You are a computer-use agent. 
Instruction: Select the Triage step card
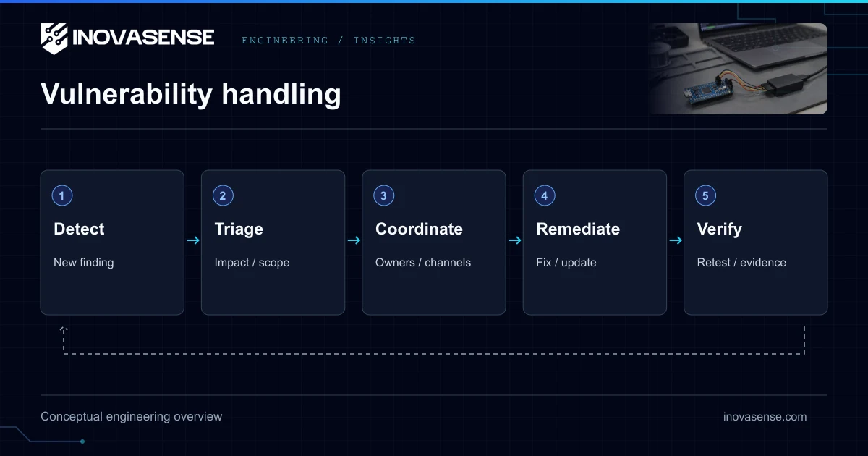(x=273, y=242)
